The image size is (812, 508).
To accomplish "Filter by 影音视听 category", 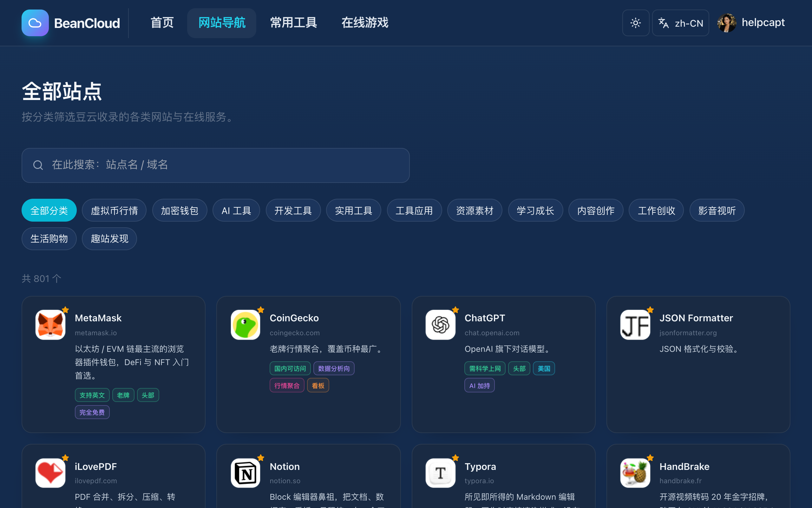I will tap(717, 210).
